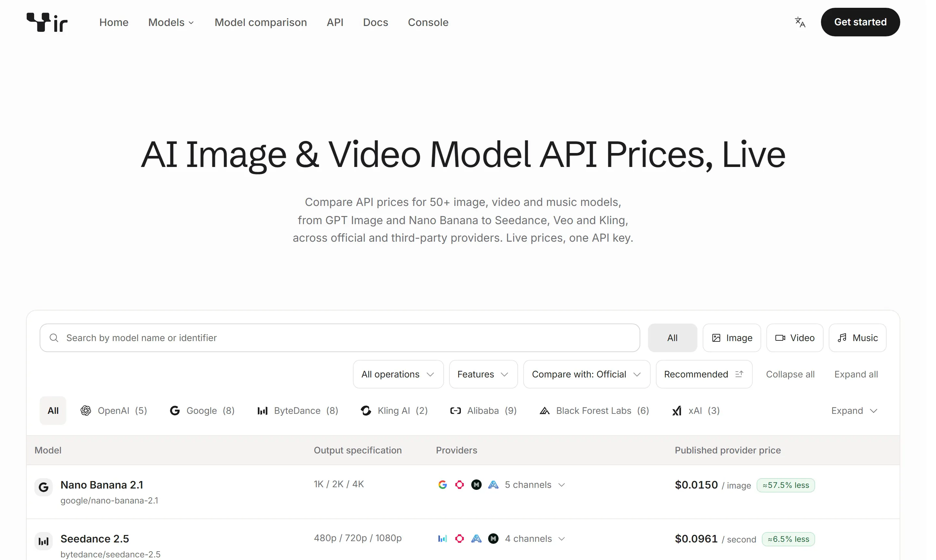Click the Google logo beside Nano Banana 2.1

(x=44, y=487)
